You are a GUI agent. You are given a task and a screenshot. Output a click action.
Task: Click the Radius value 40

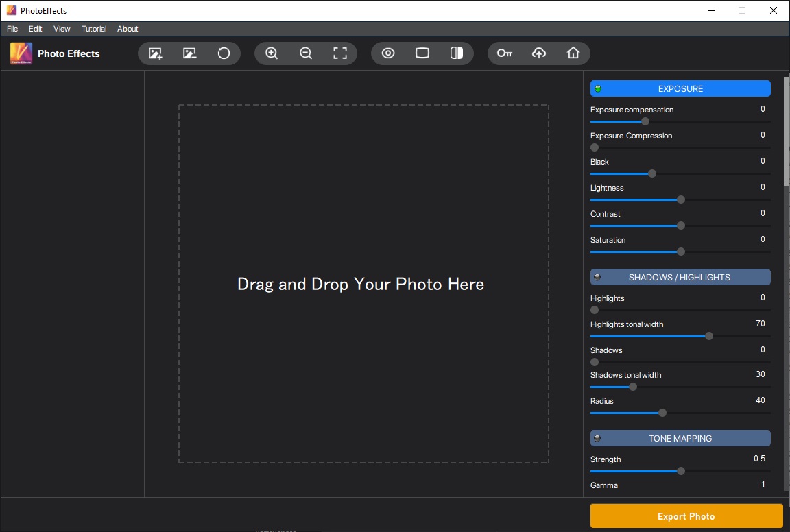click(x=761, y=400)
